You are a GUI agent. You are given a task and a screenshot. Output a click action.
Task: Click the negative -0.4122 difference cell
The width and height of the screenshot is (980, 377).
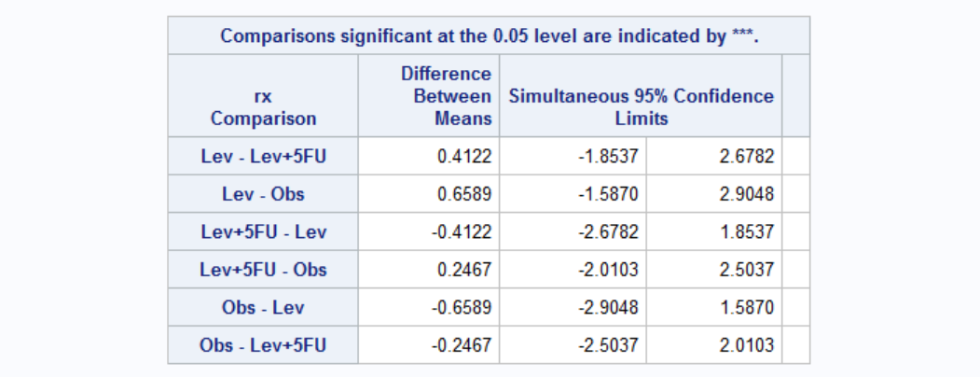pyautogui.click(x=462, y=231)
